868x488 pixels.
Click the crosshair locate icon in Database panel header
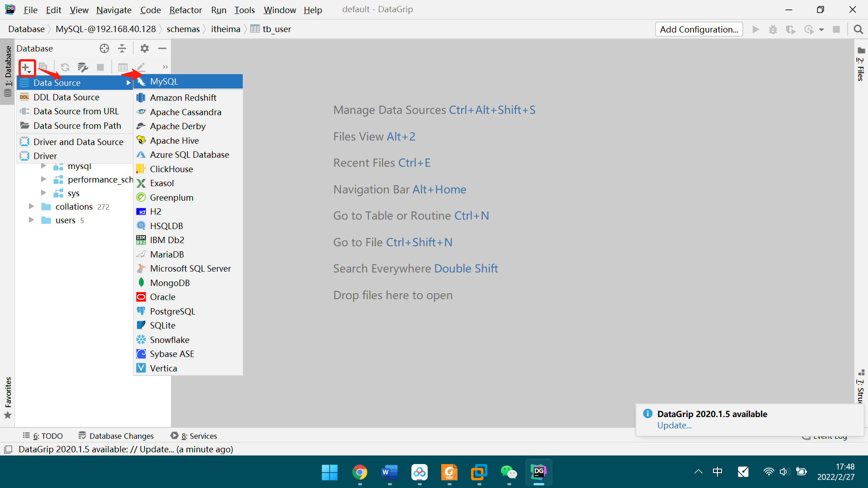(104, 48)
